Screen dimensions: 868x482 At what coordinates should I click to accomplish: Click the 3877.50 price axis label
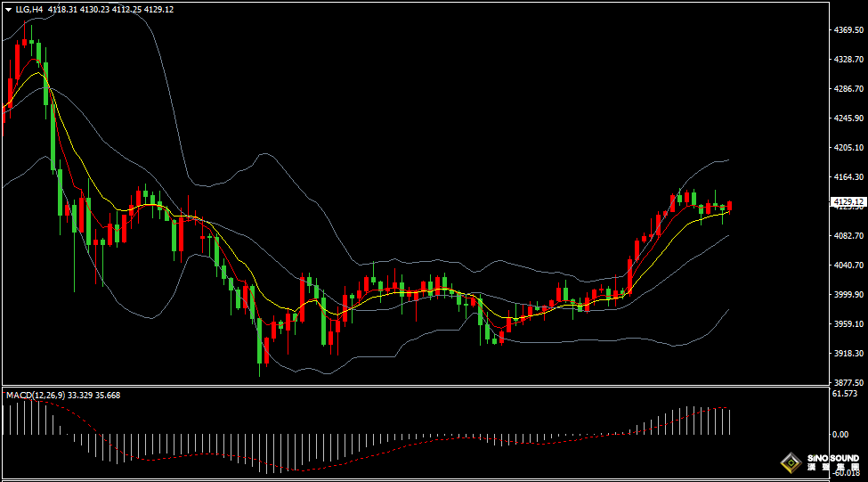[x=848, y=382]
